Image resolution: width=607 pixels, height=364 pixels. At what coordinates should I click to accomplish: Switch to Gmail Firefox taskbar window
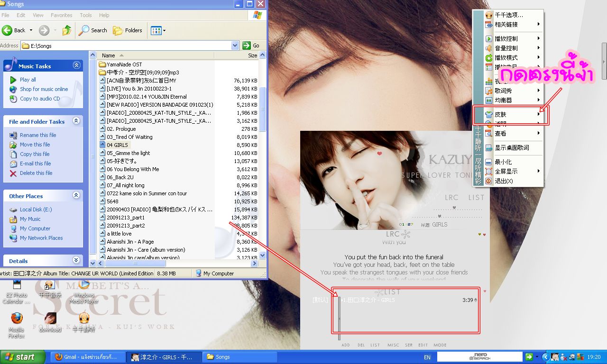(89, 357)
